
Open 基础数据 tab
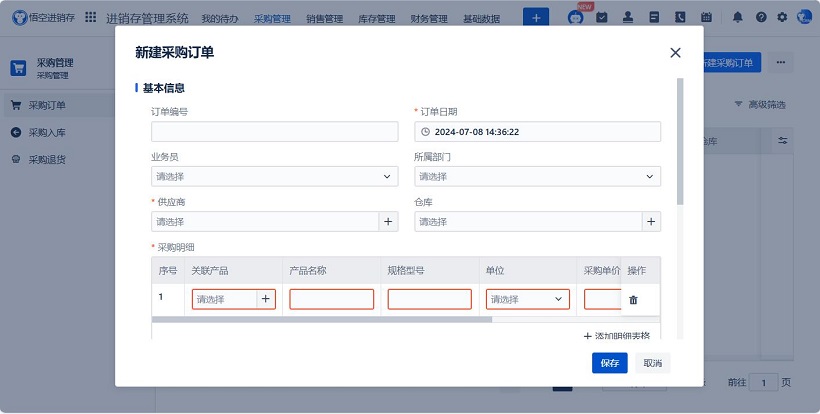pos(481,19)
